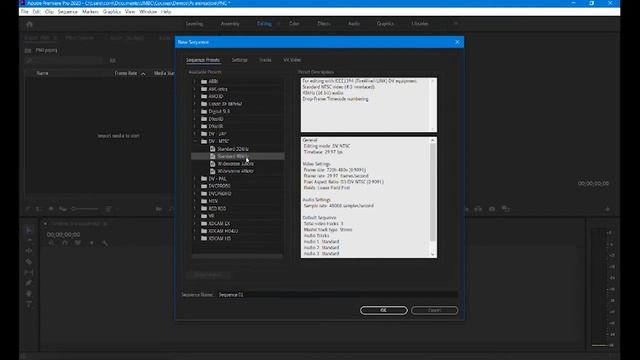
Task: Select the Ripple Edit tool
Action: click(x=29, y=251)
